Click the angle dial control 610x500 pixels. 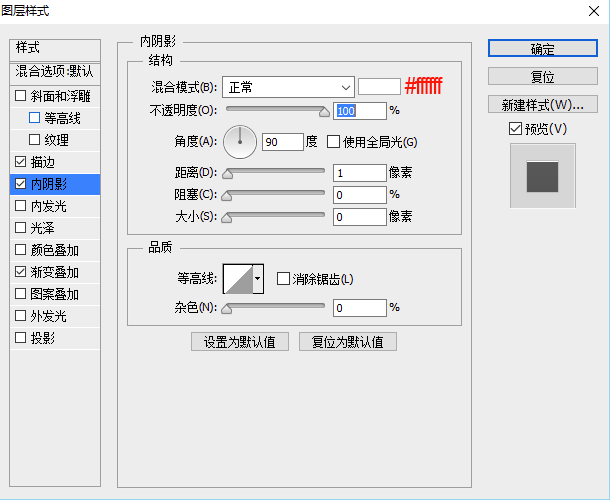click(x=240, y=142)
